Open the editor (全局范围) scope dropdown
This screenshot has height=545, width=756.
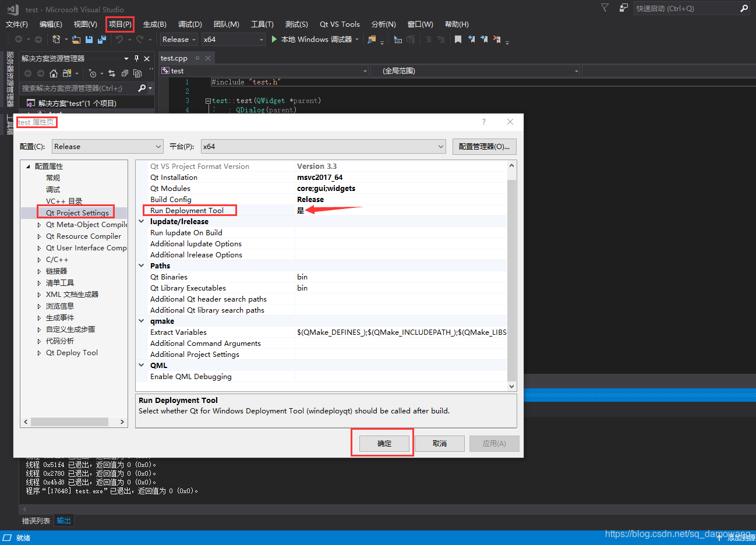point(475,70)
